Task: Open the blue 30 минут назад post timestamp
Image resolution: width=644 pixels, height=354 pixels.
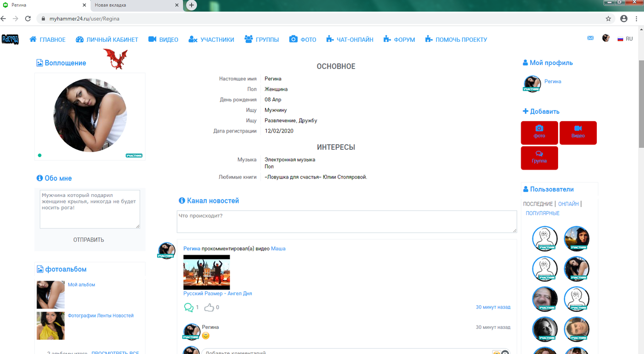Action: click(493, 307)
